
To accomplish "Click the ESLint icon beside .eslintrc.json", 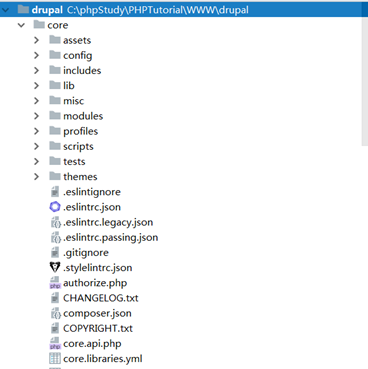I will pyautogui.click(x=55, y=207).
